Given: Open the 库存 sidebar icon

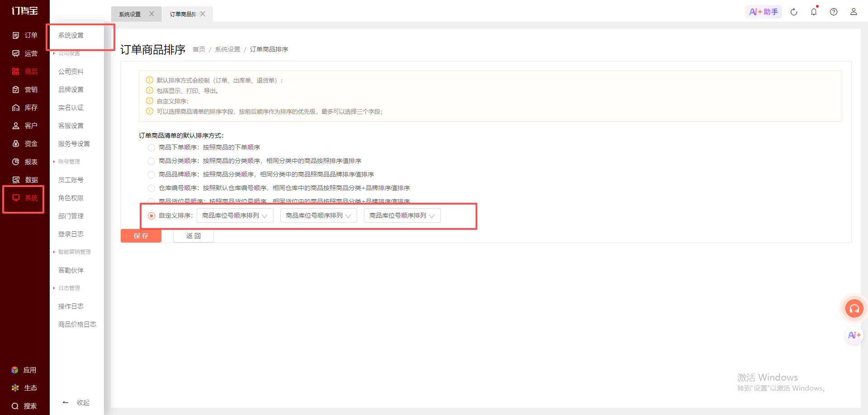Looking at the screenshot, I should coord(16,107).
